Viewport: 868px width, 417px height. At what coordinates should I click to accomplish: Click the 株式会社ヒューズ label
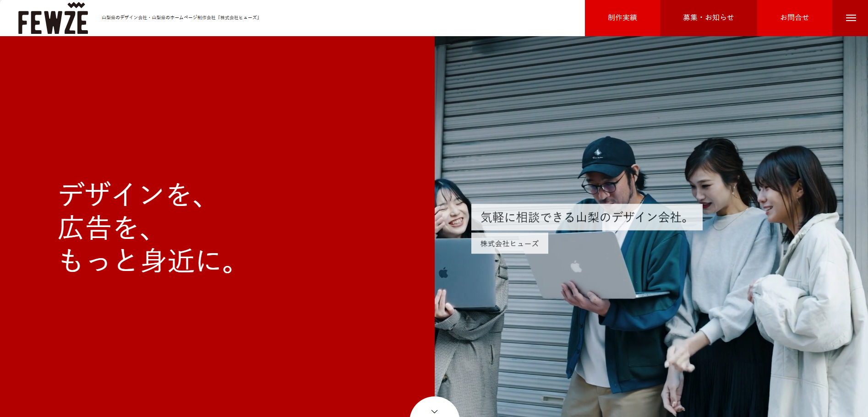[x=510, y=244]
